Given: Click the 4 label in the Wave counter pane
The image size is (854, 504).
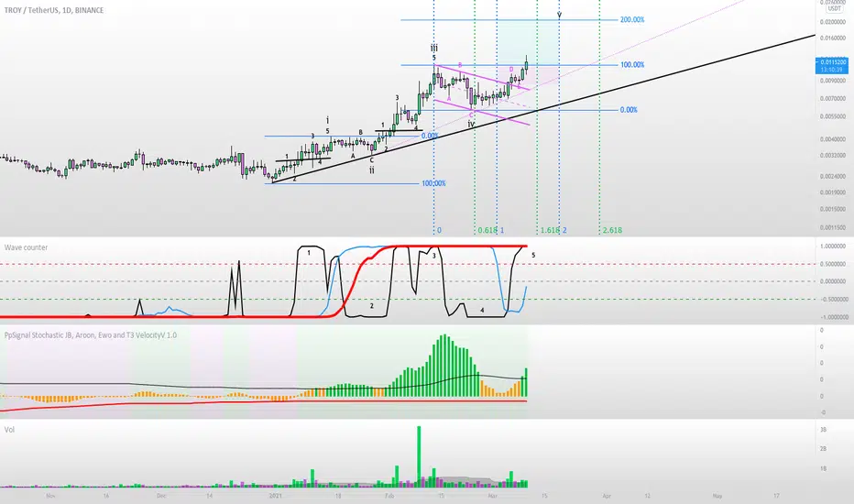Looking at the screenshot, I should (x=482, y=310).
